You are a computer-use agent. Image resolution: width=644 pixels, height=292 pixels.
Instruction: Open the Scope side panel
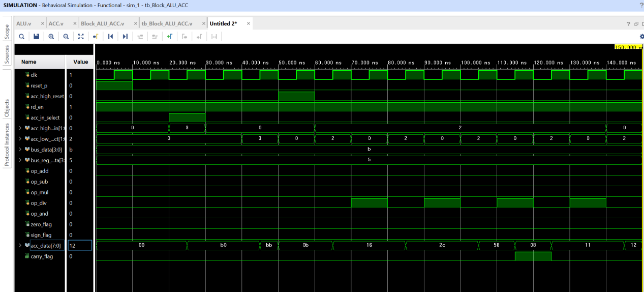tap(7, 32)
